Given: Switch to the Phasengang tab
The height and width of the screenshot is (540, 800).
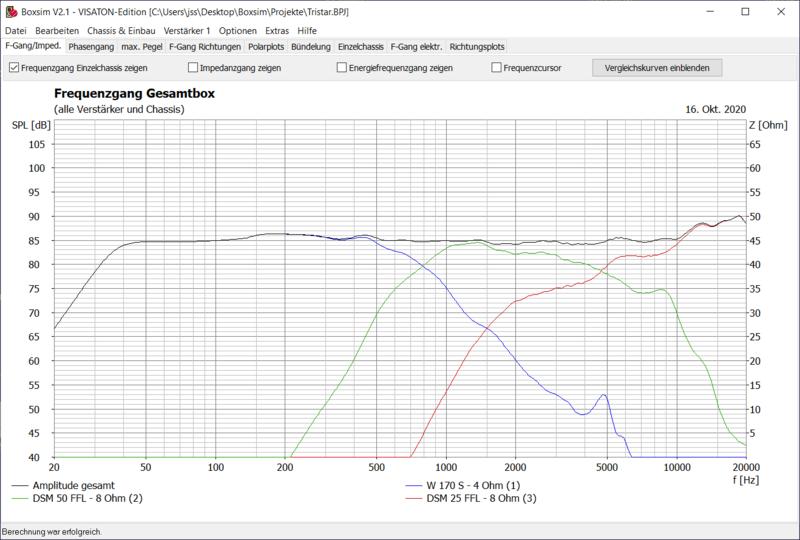Looking at the screenshot, I should click(92, 46).
